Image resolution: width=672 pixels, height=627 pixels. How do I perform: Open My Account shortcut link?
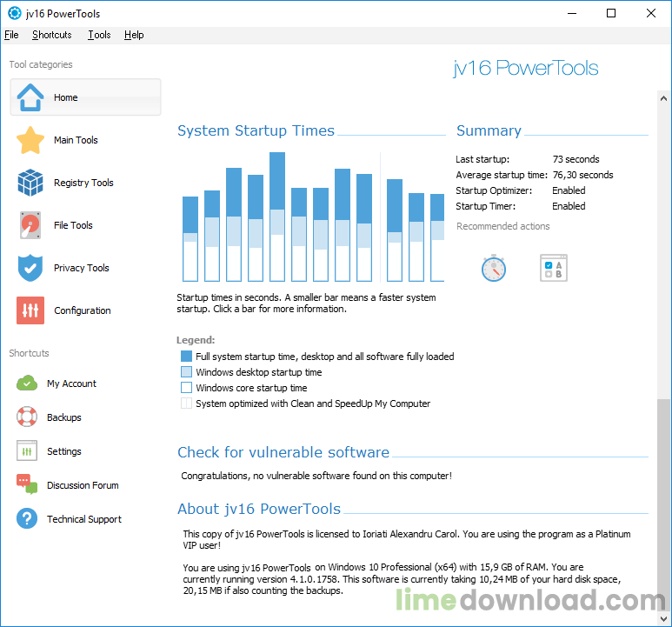point(71,384)
